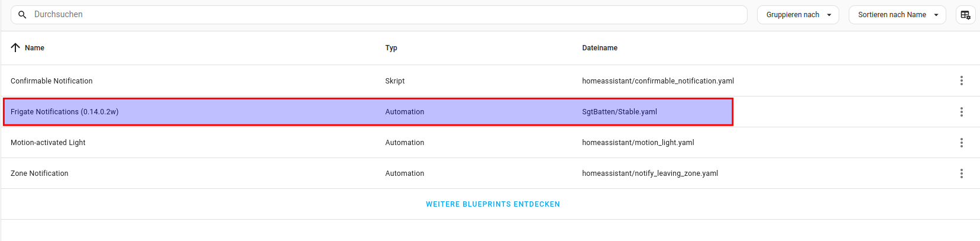Screen dimensions: 980x241
Task: Expand the Sortieren nach Name dropdown
Action: [x=897, y=15]
